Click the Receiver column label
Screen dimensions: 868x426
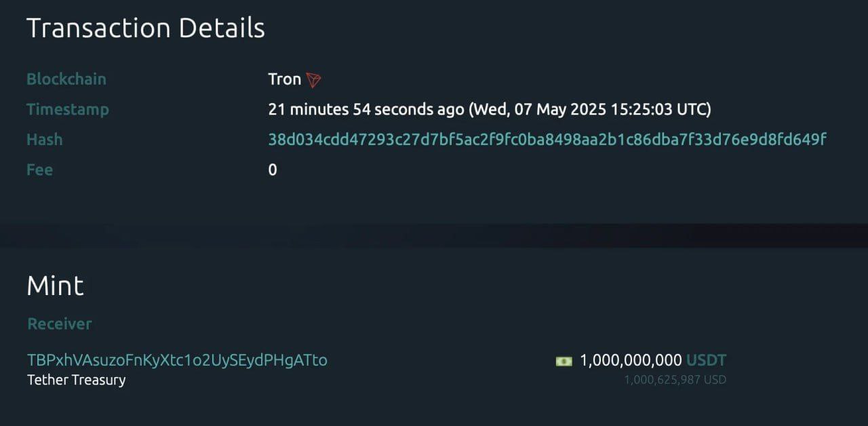[x=59, y=324]
